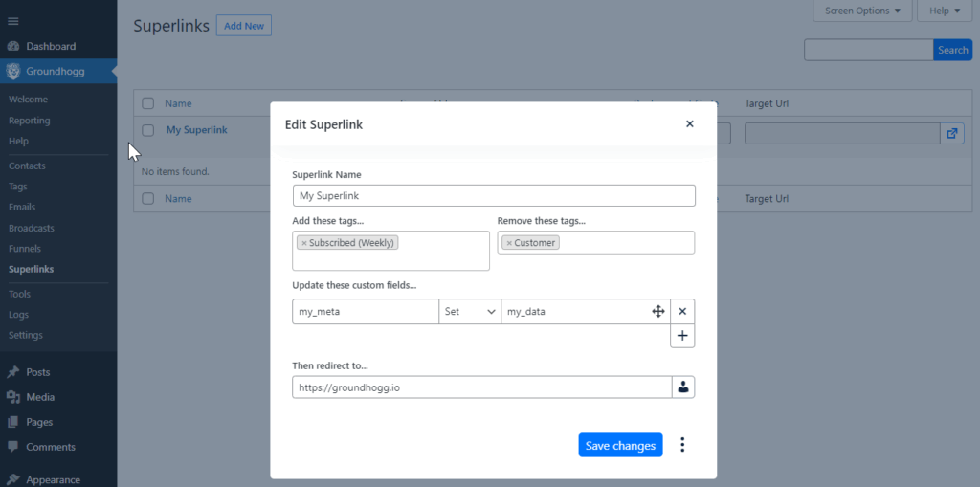Sort by Name in table footer
The width and height of the screenshot is (980, 487).
tap(178, 198)
